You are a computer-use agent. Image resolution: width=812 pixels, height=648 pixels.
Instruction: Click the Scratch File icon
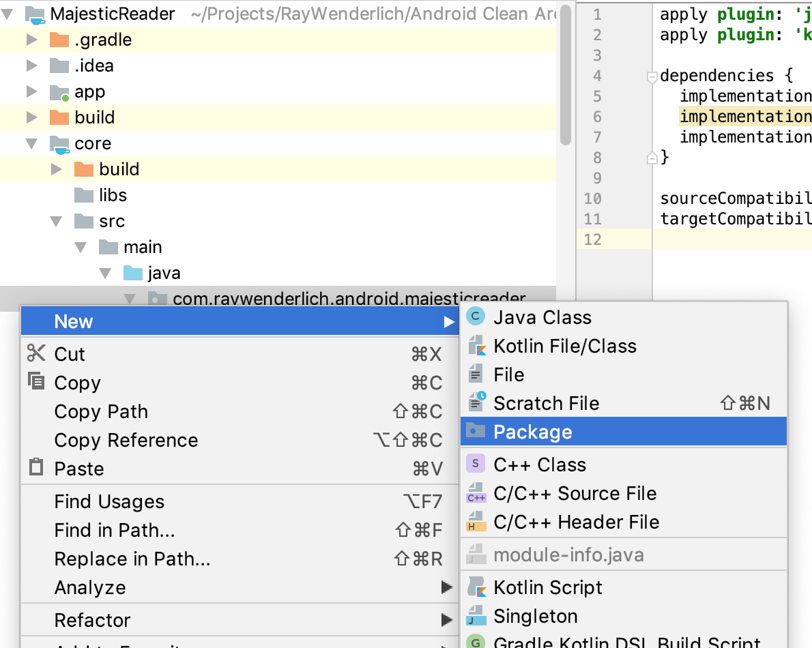(x=476, y=402)
